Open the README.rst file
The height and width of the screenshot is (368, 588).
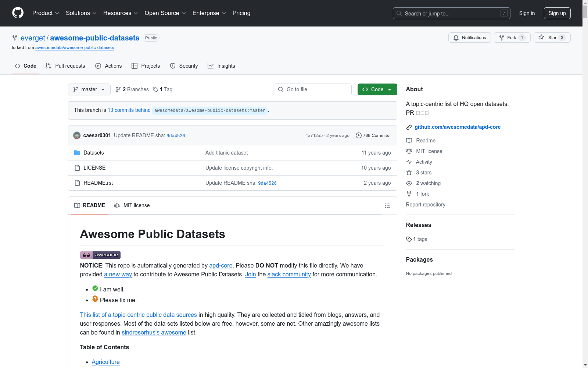pyautogui.click(x=98, y=183)
